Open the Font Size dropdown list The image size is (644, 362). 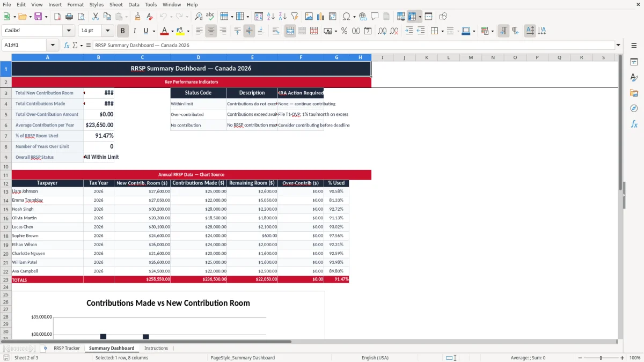107,31
